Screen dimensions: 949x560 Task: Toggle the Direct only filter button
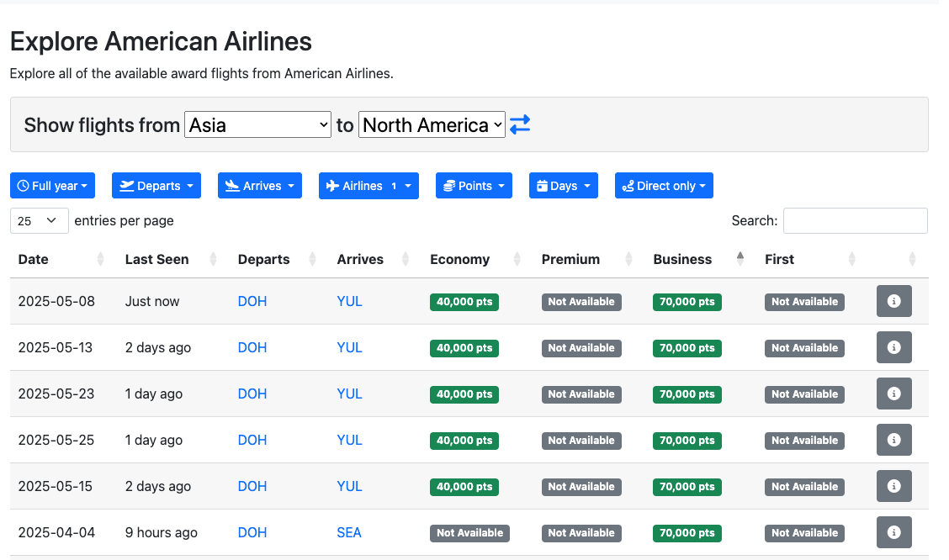pos(664,186)
